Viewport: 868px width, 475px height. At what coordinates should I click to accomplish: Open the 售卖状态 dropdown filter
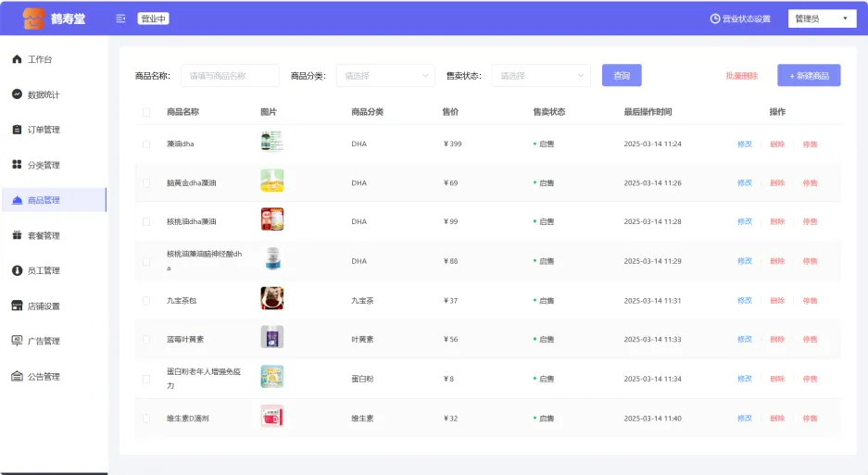click(540, 76)
